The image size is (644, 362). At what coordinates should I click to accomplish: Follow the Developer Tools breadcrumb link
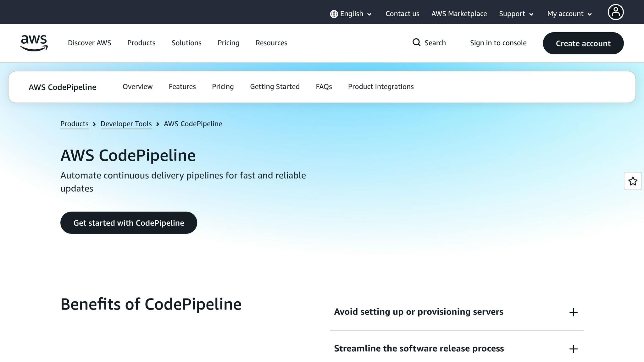(126, 124)
